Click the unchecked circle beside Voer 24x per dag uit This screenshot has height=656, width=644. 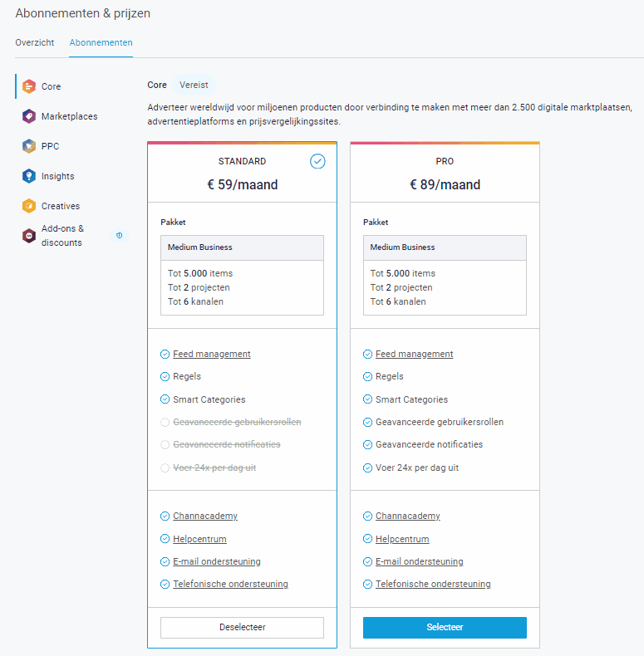pos(165,468)
